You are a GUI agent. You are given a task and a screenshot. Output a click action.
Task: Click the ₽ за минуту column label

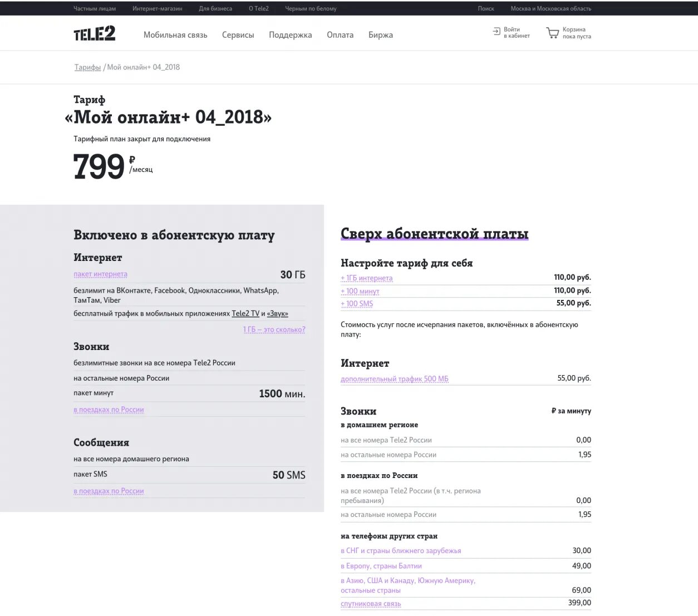click(571, 411)
